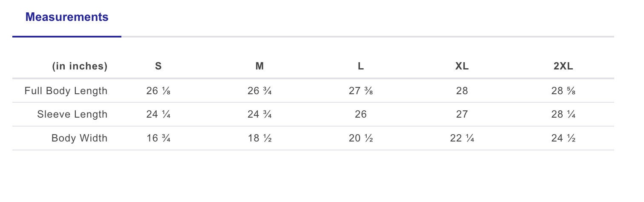Image resolution: width=644 pixels, height=202 pixels.
Task: Click the 24 ½ body width value
Action: [563, 139]
